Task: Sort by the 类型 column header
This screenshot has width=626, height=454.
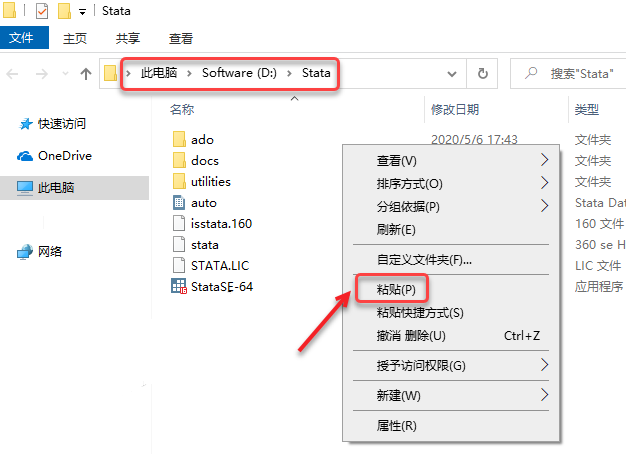Action: click(586, 109)
